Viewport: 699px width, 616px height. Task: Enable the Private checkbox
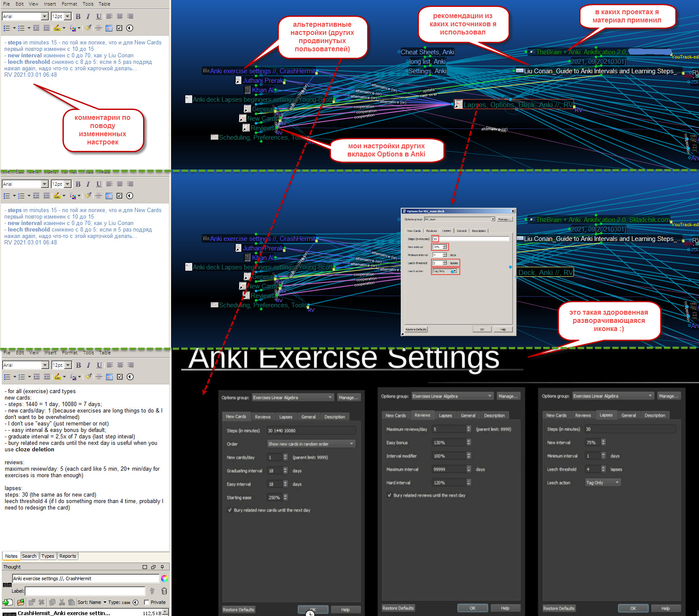coord(147,602)
